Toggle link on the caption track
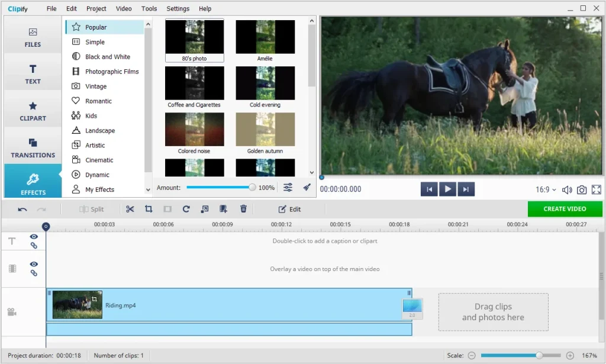The height and width of the screenshot is (364, 606). 34,246
